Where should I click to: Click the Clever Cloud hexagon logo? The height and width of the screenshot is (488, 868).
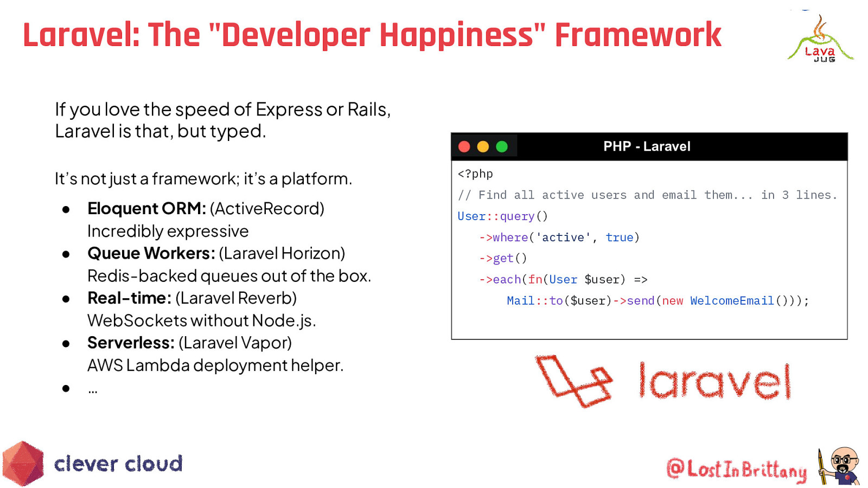pyautogui.click(x=23, y=464)
